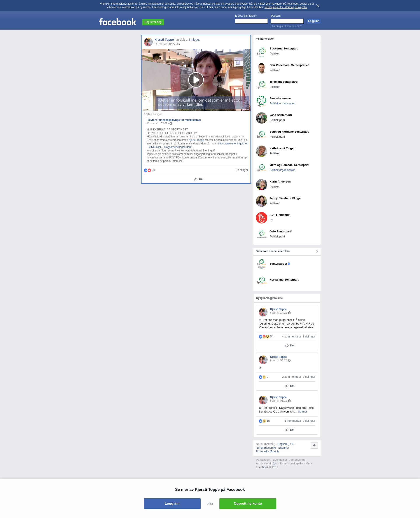Click the Oslo Senterparti logo
The height and width of the screenshot is (518, 420).
262,235
